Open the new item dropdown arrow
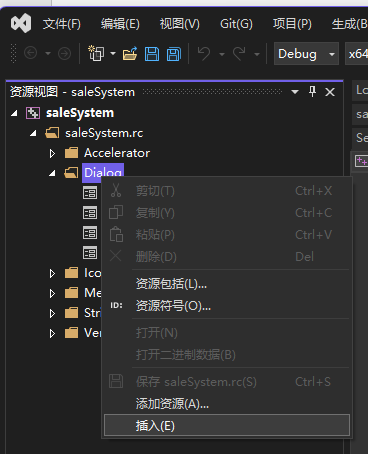 113,53
